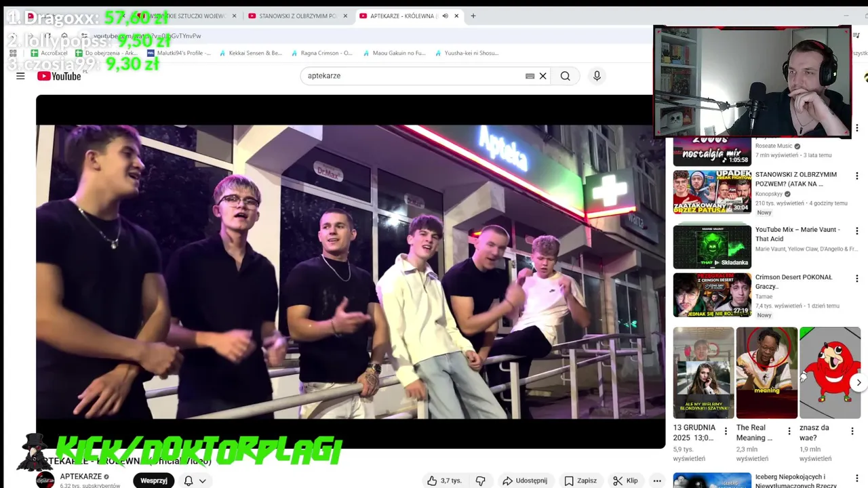Close the APTEKARZE - KRÓLEWNA tab
The image size is (868, 488).
coord(456,16)
